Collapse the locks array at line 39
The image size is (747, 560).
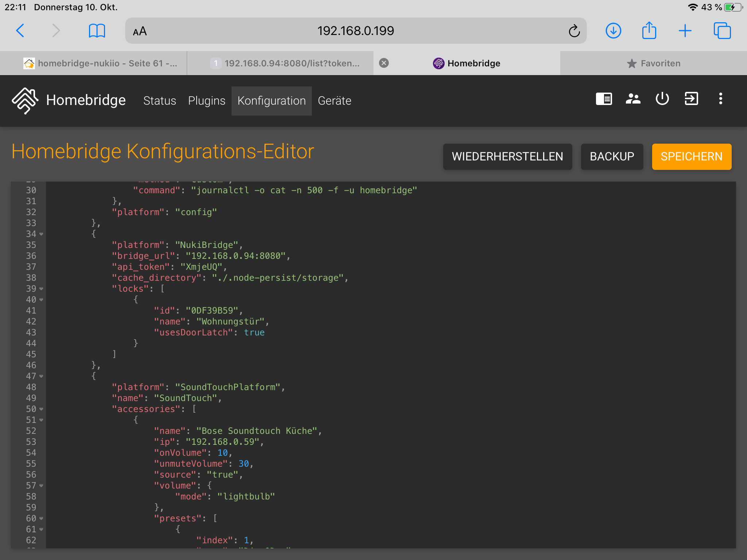41,289
